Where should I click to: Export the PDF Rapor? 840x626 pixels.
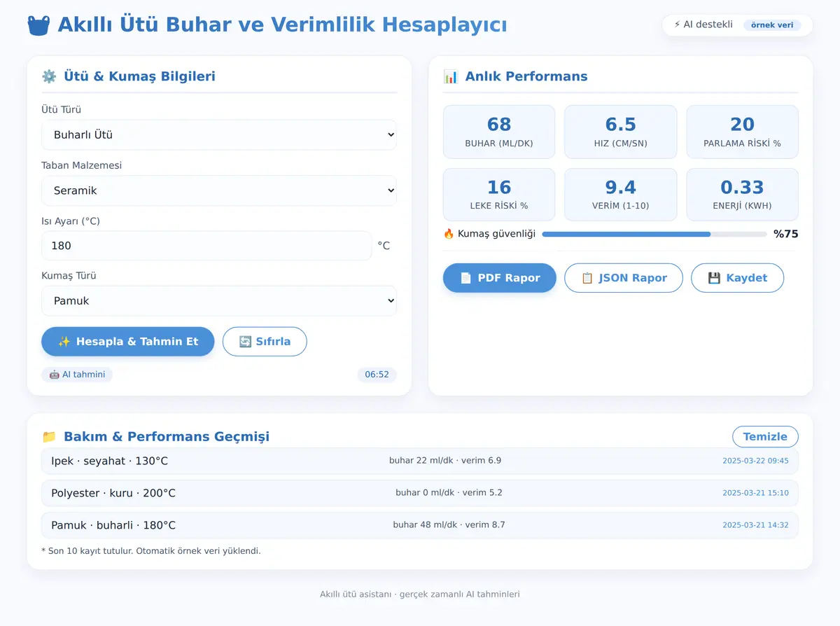tap(500, 278)
